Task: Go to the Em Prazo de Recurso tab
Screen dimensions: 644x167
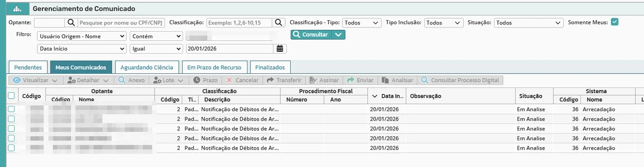Action: tap(214, 67)
